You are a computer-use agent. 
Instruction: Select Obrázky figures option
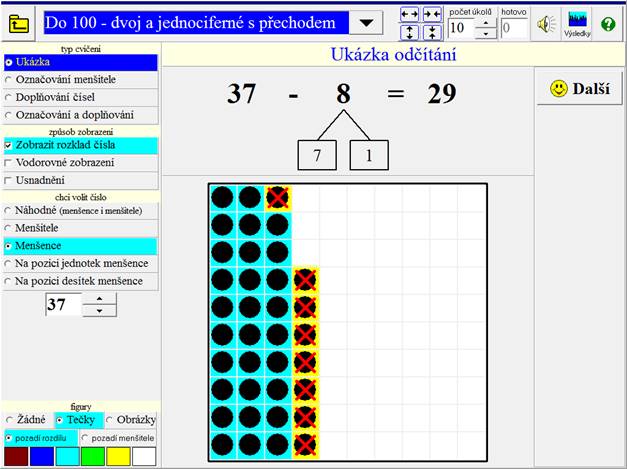[x=131, y=420]
